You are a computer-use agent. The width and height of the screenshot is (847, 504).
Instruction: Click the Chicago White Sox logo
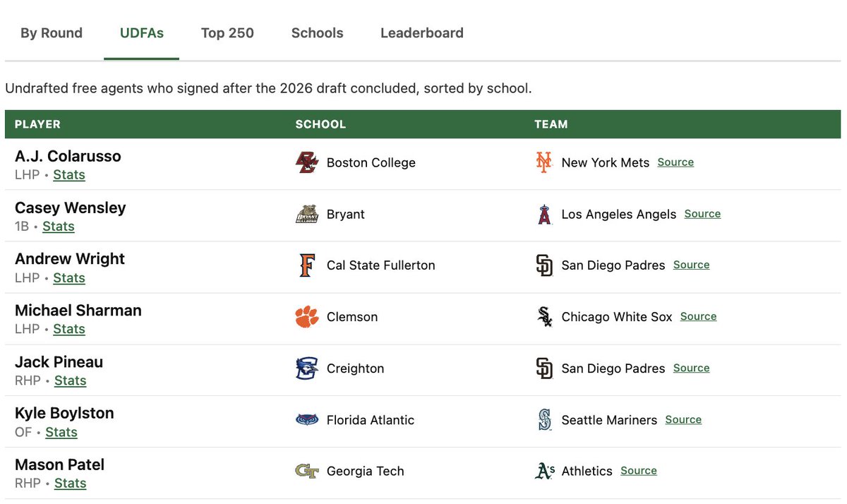[x=543, y=317]
